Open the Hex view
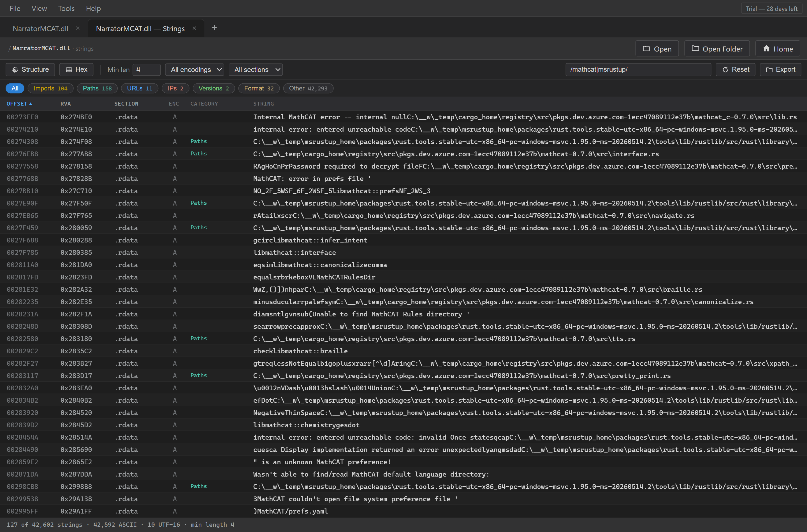 pyautogui.click(x=76, y=69)
